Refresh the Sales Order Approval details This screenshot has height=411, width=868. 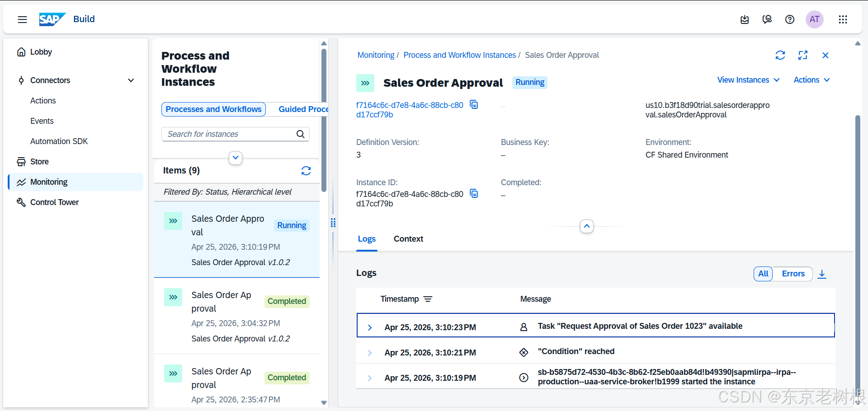780,55
